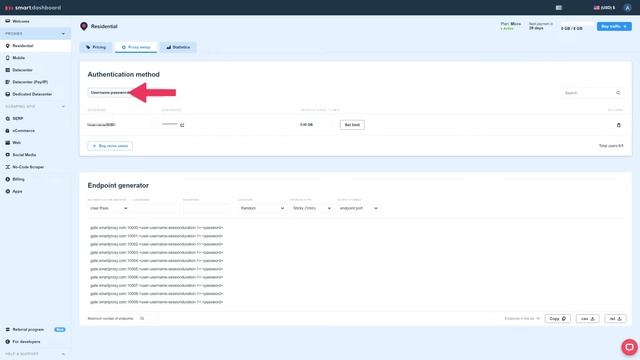Switch to the Proxy setup tab

pyautogui.click(x=136, y=47)
